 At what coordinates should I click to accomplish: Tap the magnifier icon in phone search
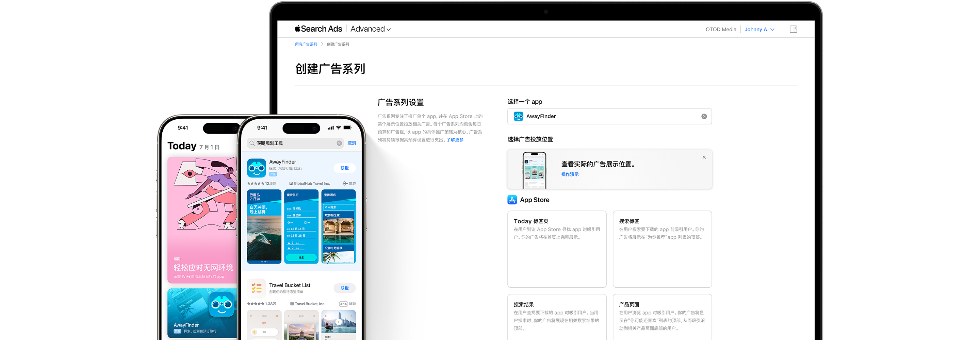coord(252,143)
